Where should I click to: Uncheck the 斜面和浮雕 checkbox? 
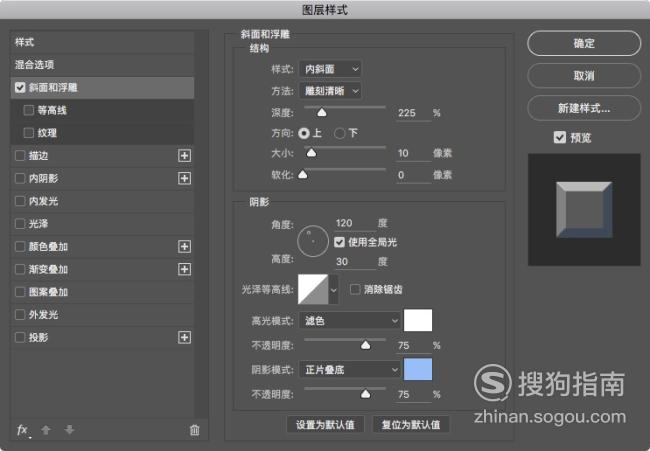[x=20, y=87]
